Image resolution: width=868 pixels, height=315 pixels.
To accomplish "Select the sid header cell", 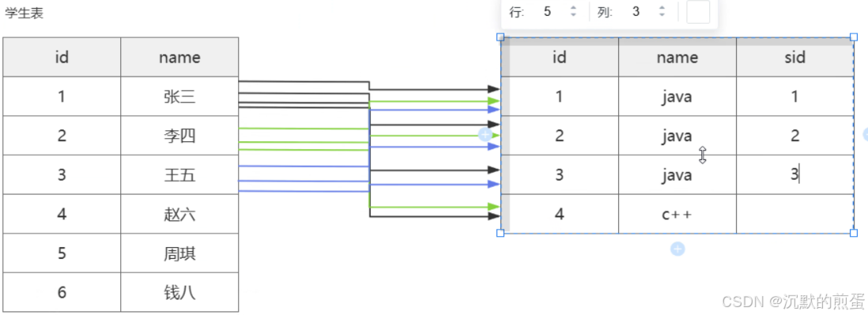I will 795,58.
